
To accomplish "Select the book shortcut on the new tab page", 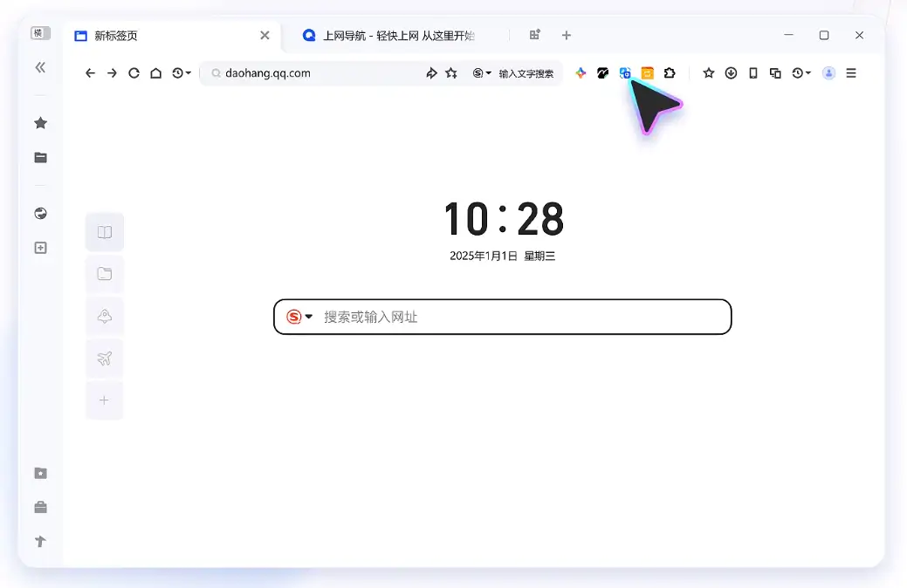I will [x=105, y=232].
